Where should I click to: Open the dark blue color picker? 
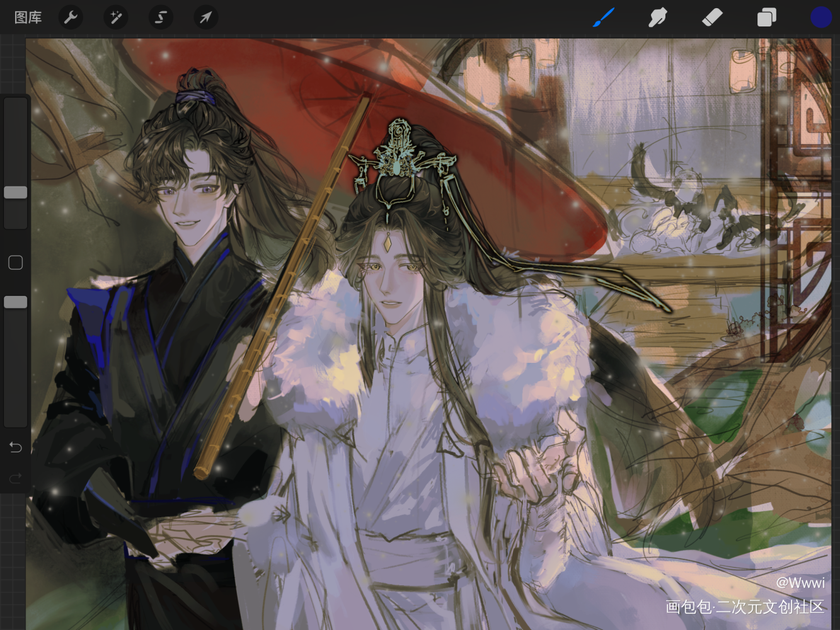[820, 18]
